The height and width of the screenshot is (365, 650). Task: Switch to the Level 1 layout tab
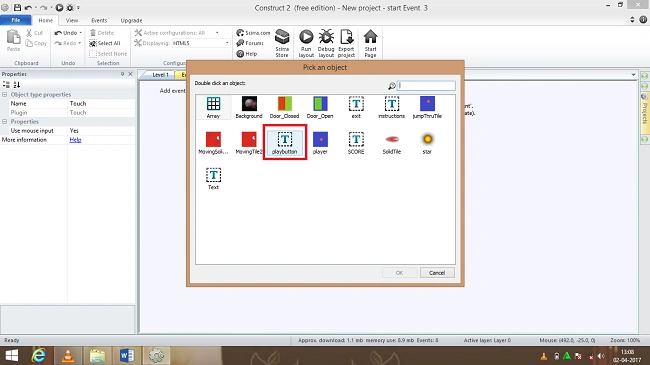point(159,75)
